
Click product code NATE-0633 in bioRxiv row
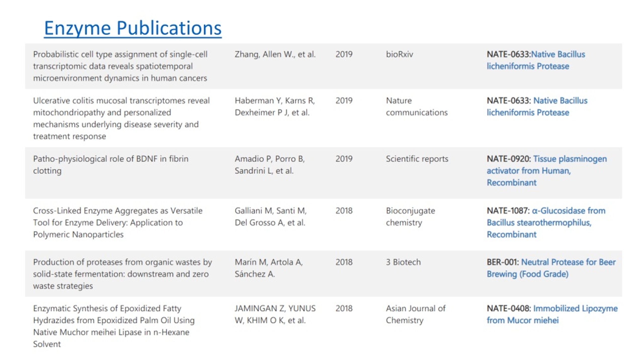coord(509,54)
